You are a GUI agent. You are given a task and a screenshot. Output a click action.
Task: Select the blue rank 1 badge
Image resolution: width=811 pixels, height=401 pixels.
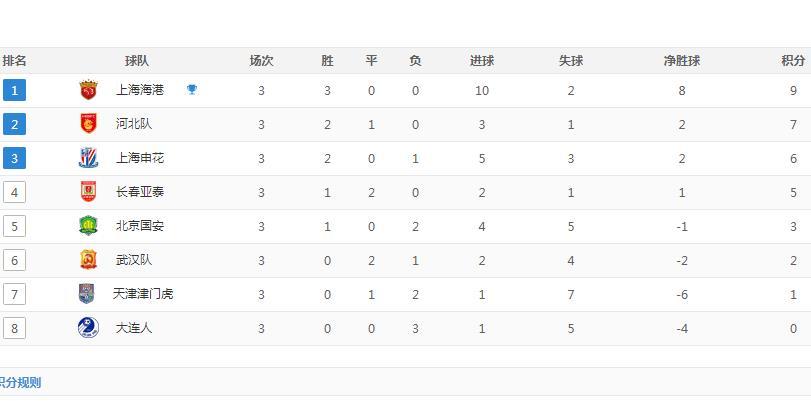14,90
